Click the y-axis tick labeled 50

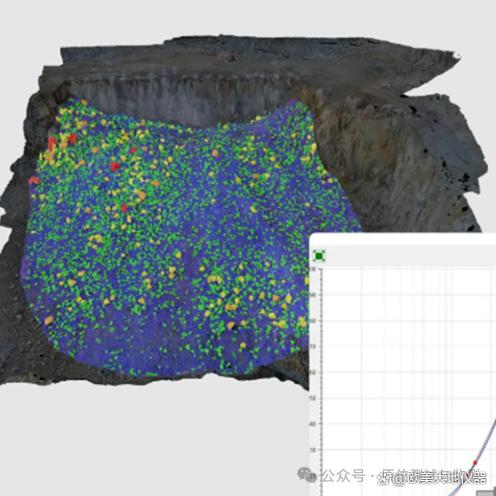coord(312,398)
